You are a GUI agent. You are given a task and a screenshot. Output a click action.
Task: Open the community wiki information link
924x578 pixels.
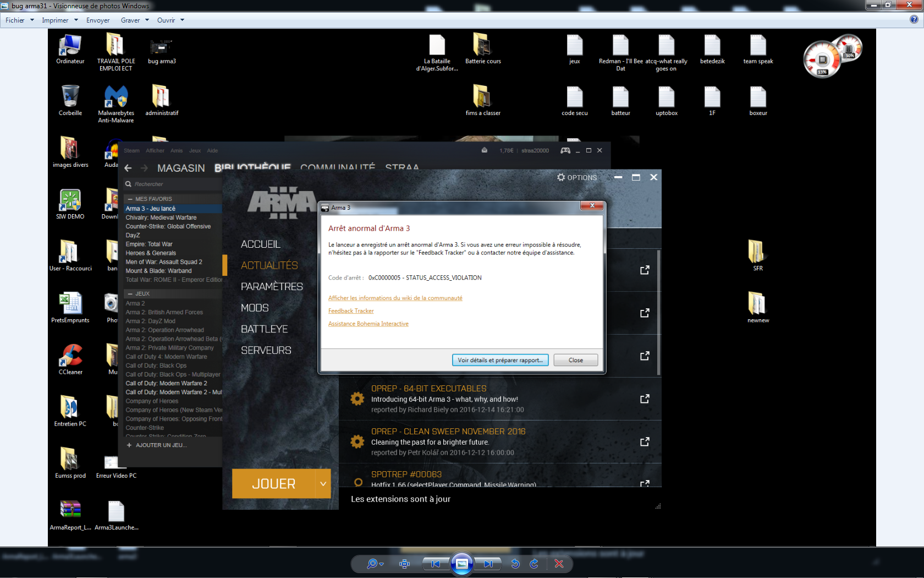pyautogui.click(x=395, y=298)
